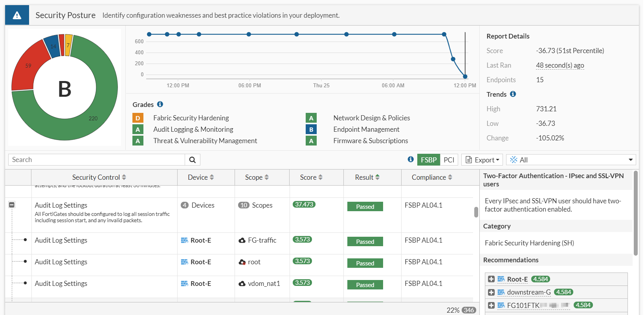Image resolution: width=644 pixels, height=315 pixels.
Task: Expand the Root-E recommendation
Action: 491,279
